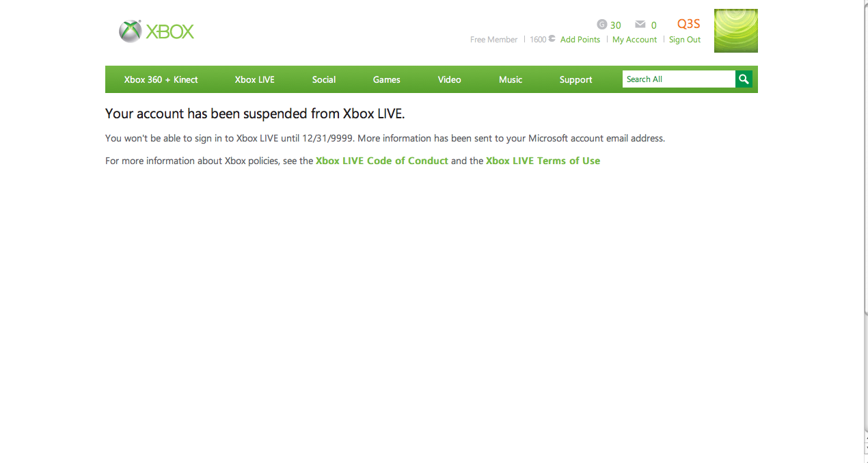Focus the Search All input field

coord(679,79)
